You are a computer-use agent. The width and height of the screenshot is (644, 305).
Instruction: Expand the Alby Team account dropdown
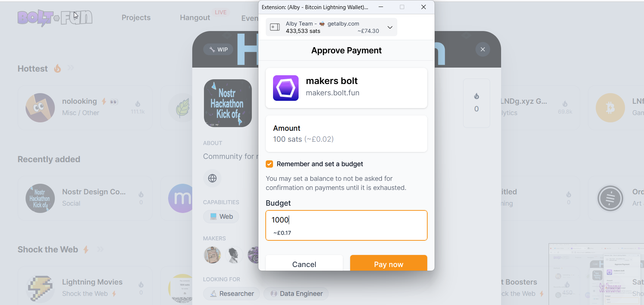click(x=390, y=27)
